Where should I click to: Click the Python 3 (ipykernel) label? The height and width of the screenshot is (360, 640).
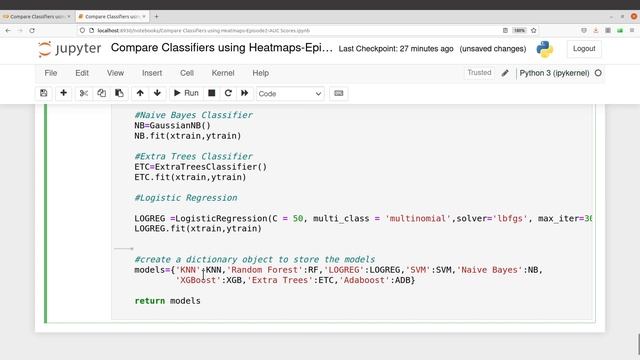point(554,73)
